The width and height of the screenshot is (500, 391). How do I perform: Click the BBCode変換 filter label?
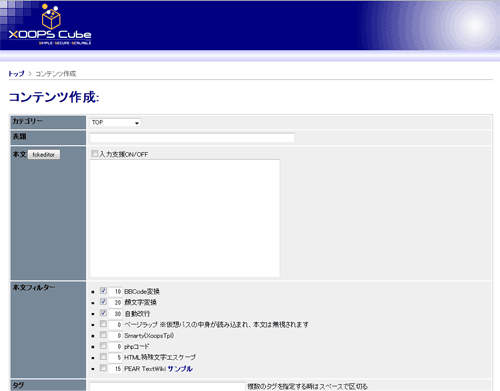(x=142, y=292)
